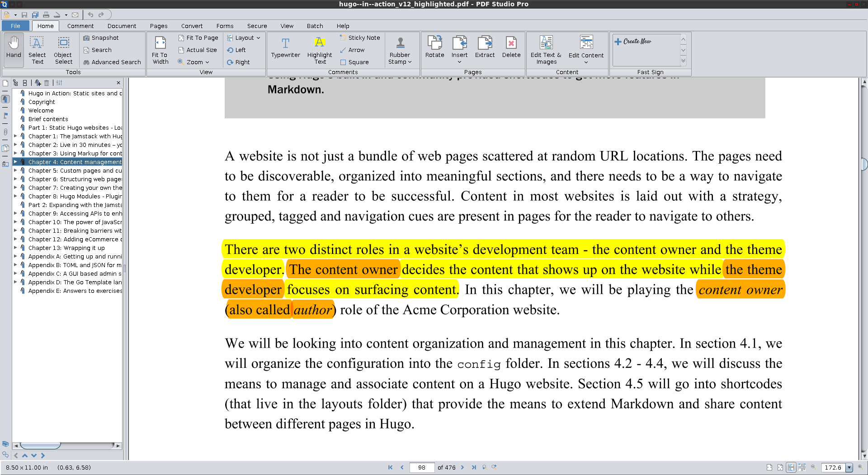Viewport: 868px width, 475px height.
Task: Expand Chapter 5: Custom pages bookmark
Action: [x=15, y=170]
